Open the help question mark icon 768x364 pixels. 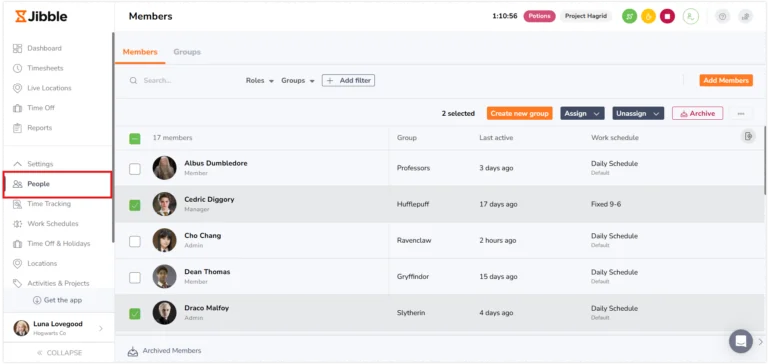coord(722,17)
